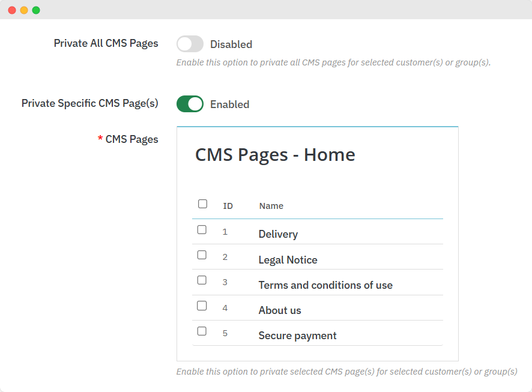Viewport: 532px width, 392px height.
Task: Tick the Secure payment row checkbox
Action: coord(202,331)
